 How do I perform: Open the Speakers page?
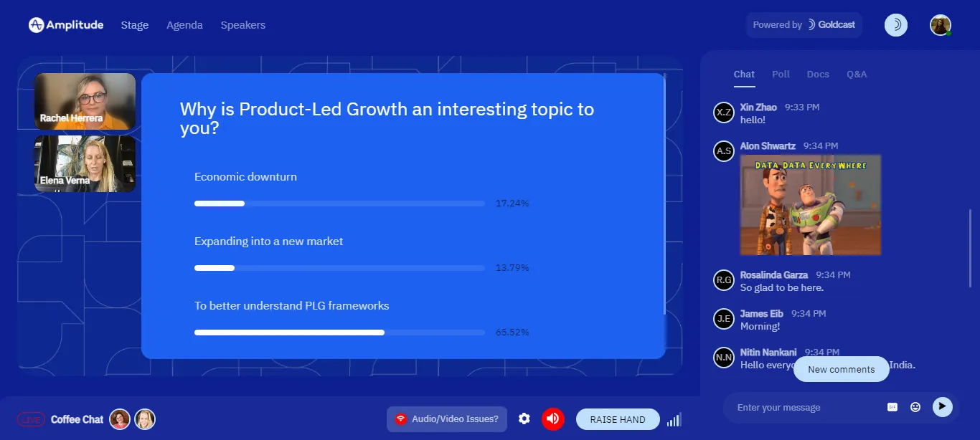242,25
